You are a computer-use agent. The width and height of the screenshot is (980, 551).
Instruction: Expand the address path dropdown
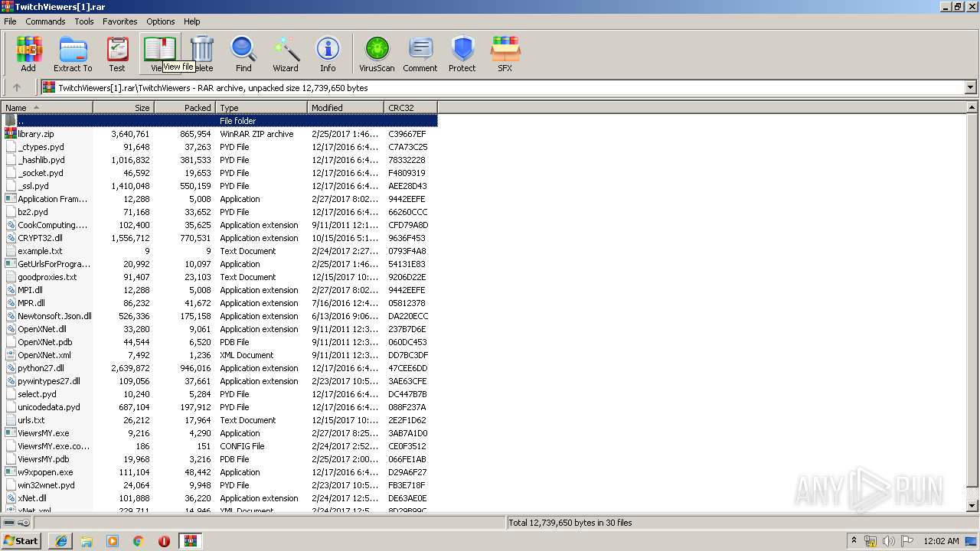click(970, 87)
